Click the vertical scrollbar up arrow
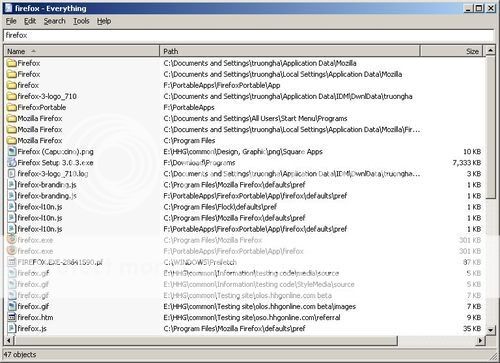The height and width of the screenshot is (363, 500). (490, 51)
